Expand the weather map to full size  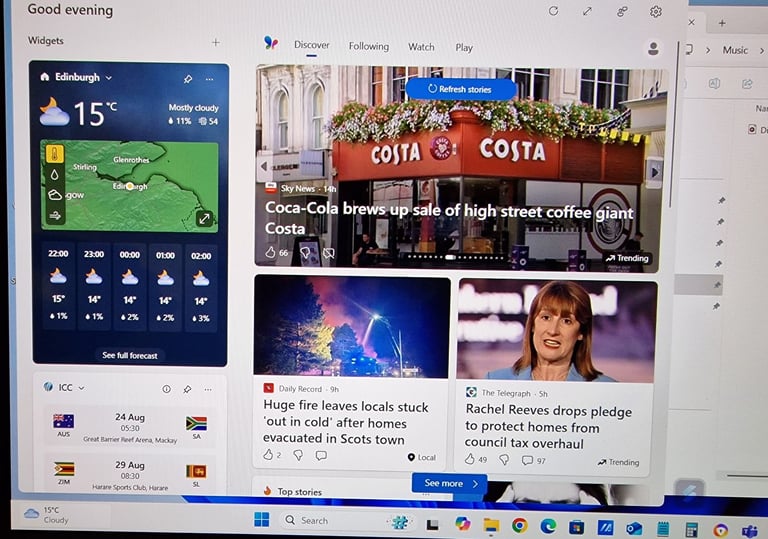(204, 218)
